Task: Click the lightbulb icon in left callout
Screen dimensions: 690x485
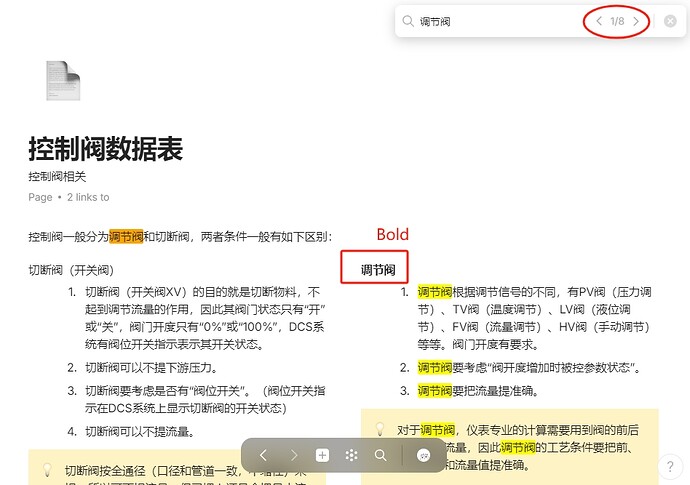Action: 47,470
